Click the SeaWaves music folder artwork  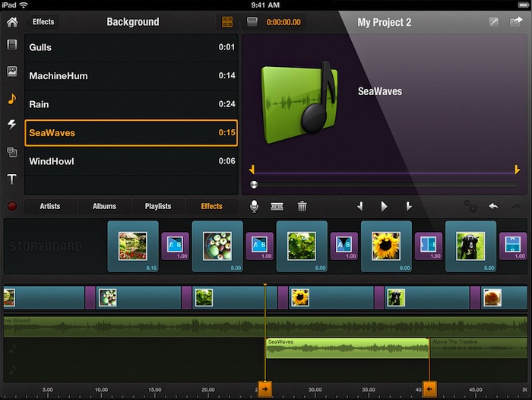click(300, 102)
